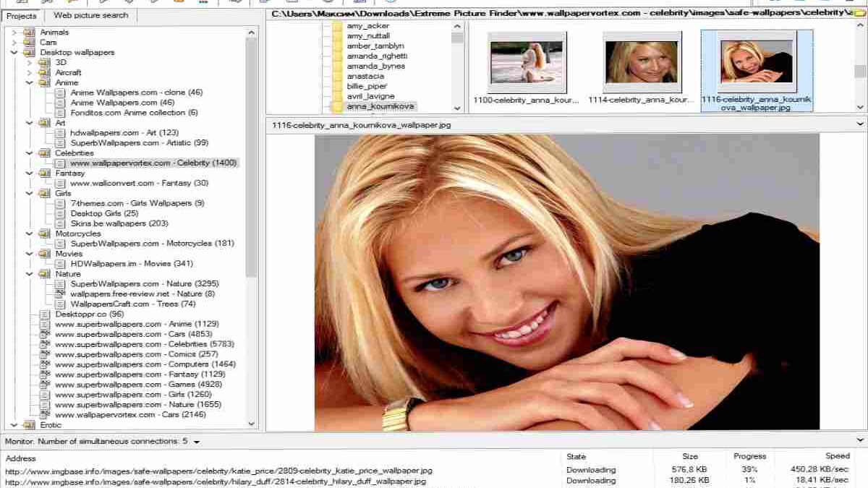
Task: Sort downloads by Speed column header
Action: click(838, 457)
